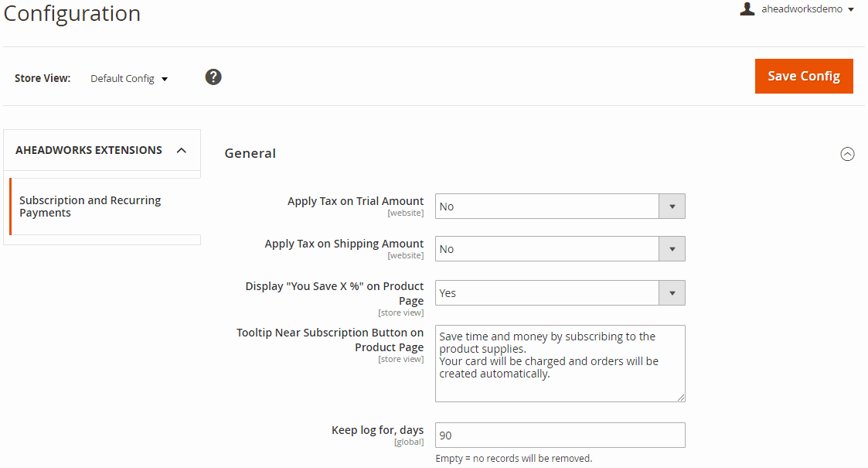Click the "Apply Tax on Shipping Amount" label

[344, 244]
